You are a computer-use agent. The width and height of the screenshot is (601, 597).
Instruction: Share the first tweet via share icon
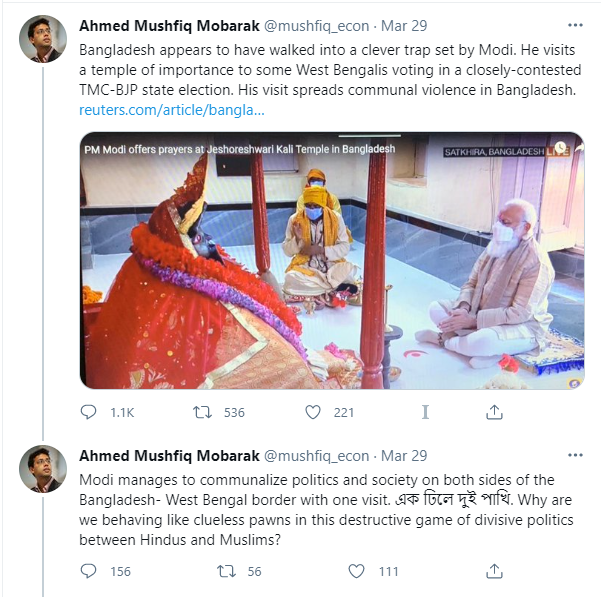tap(494, 412)
